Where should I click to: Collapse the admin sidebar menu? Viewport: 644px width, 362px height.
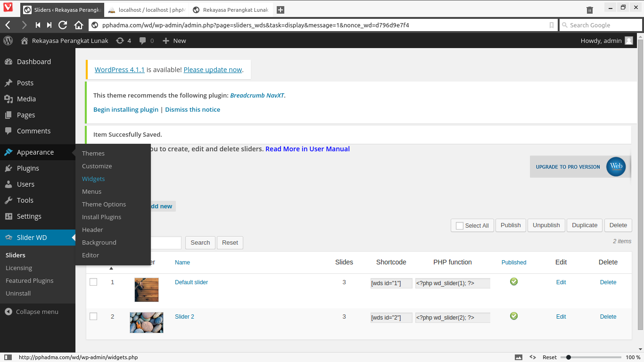pyautogui.click(x=32, y=312)
